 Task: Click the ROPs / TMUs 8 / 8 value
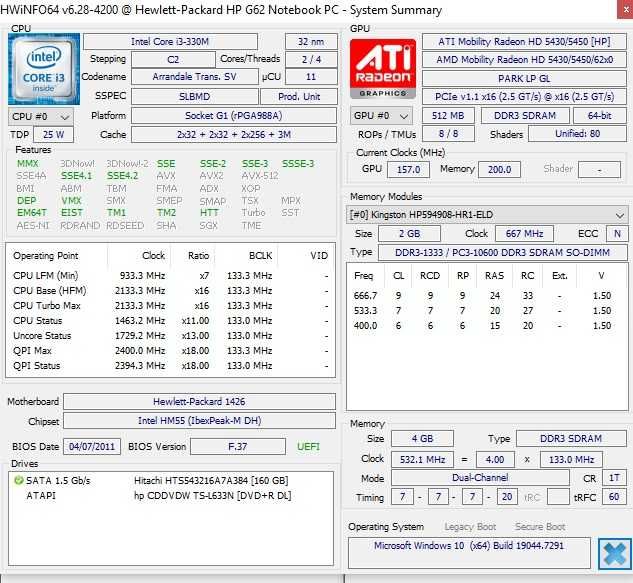448,134
